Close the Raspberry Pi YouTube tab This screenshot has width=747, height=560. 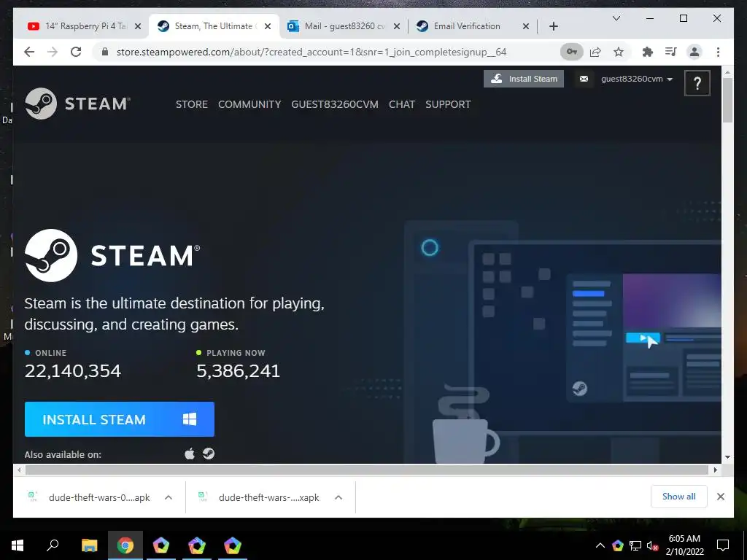click(138, 26)
